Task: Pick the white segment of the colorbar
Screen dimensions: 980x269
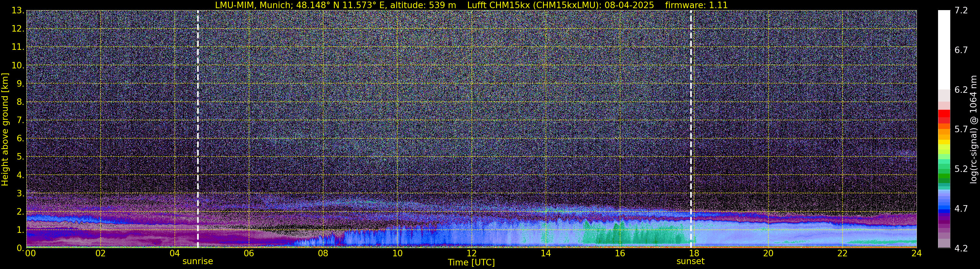Action: click(x=944, y=50)
